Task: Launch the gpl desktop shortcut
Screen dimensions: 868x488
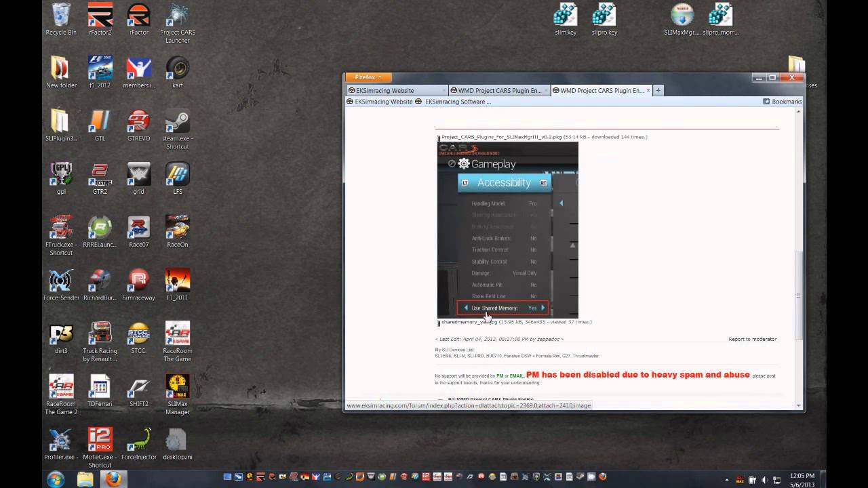Action: 61,178
